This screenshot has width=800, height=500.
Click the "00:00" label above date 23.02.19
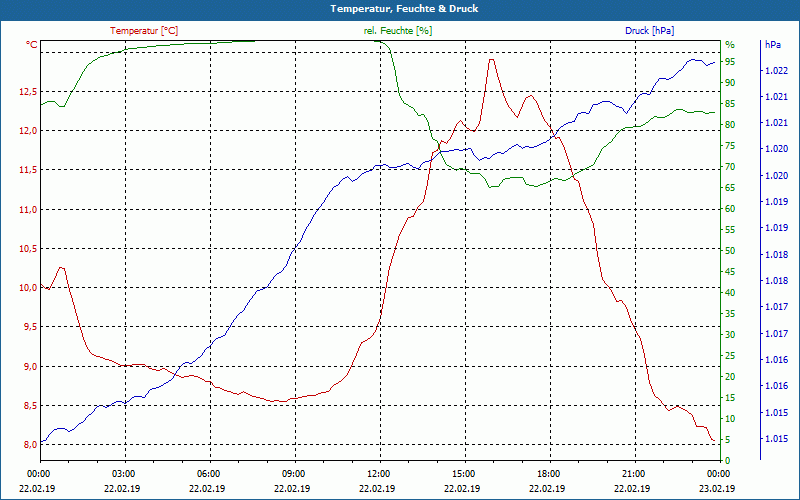[x=720, y=474]
